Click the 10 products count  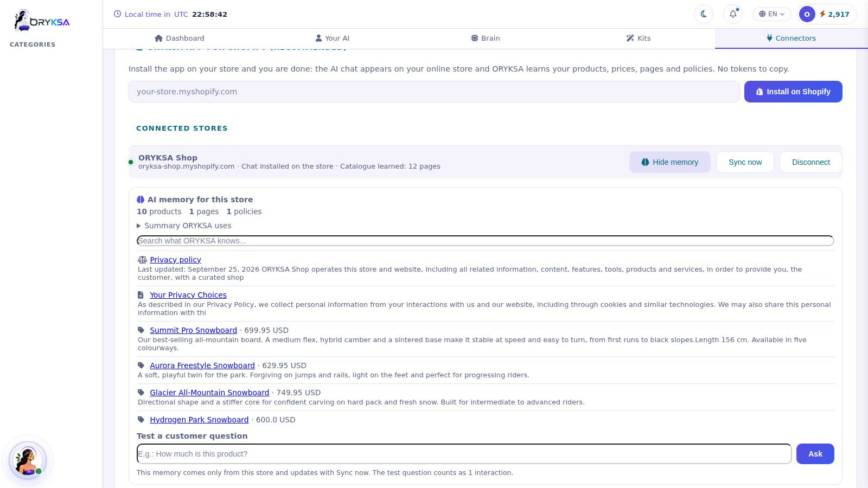(159, 211)
